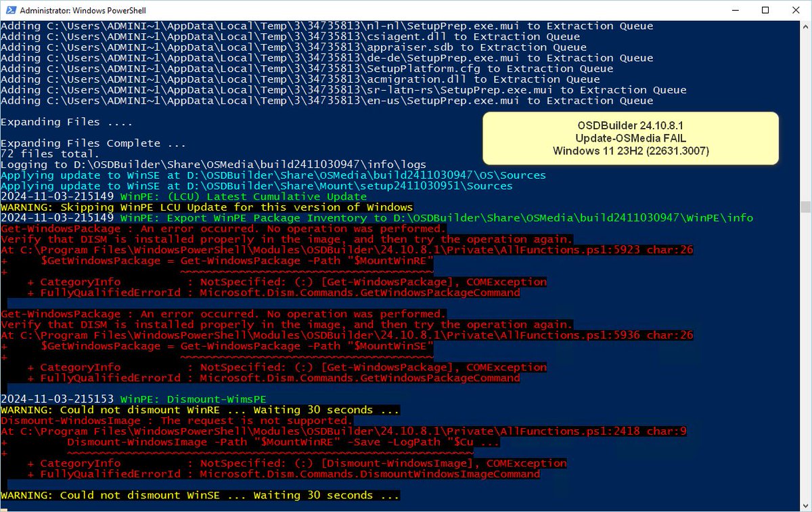Click the 'SetupPlatform.cfg to Extraction Queue' line
The image size is (812, 512).
(307, 68)
